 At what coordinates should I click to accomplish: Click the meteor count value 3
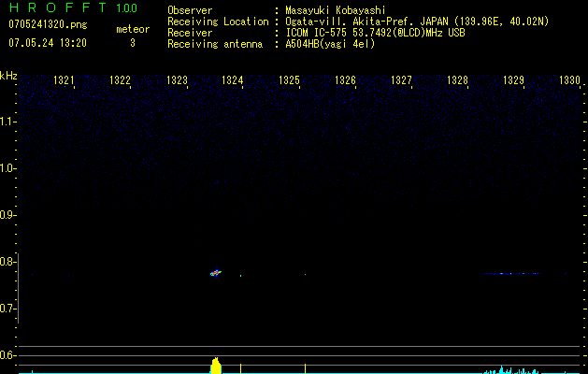coord(133,43)
